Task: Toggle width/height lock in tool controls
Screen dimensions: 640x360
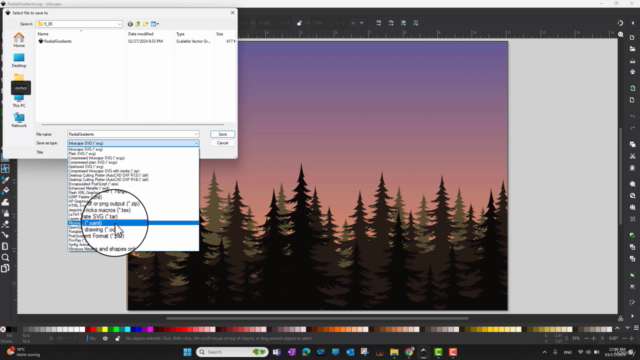Action: (299, 23)
